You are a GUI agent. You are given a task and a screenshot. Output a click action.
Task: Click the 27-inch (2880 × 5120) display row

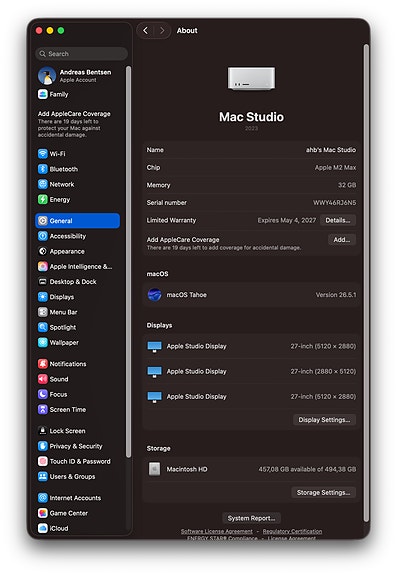point(251,371)
